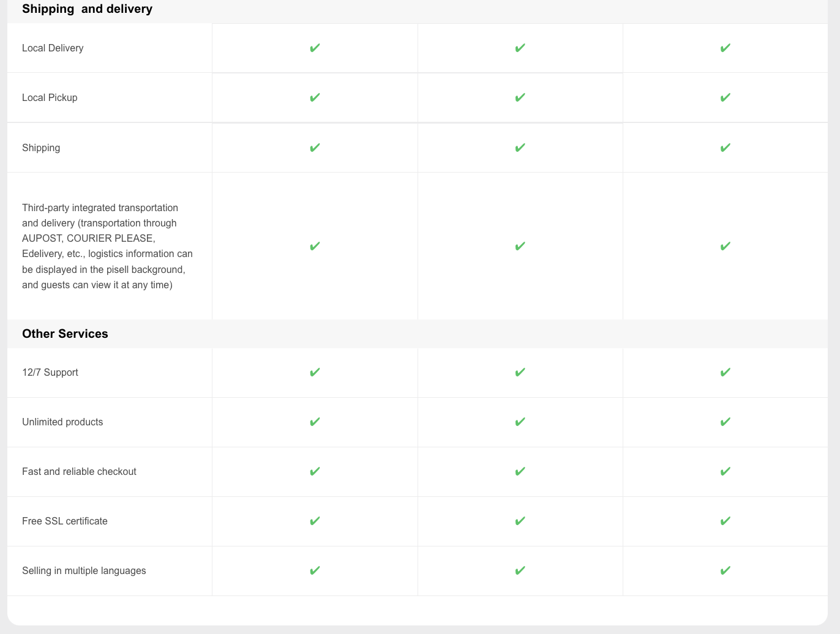Click the Free SSL certificate label
Image resolution: width=840 pixels, height=634 pixels.
(65, 521)
